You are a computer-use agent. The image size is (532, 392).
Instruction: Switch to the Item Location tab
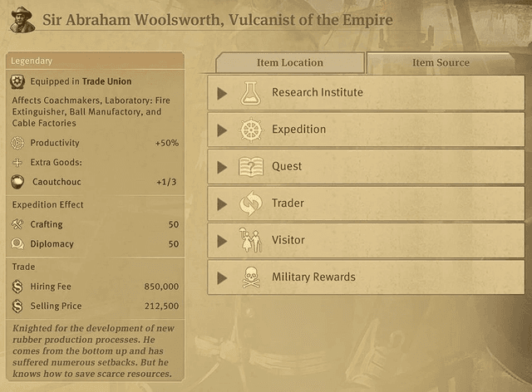pos(290,63)
